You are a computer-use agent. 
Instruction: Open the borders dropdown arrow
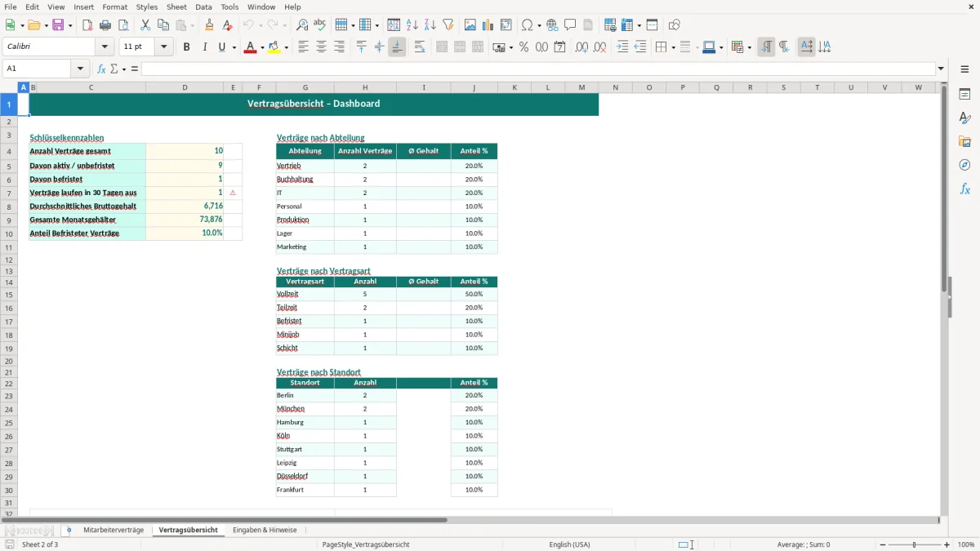673,47
